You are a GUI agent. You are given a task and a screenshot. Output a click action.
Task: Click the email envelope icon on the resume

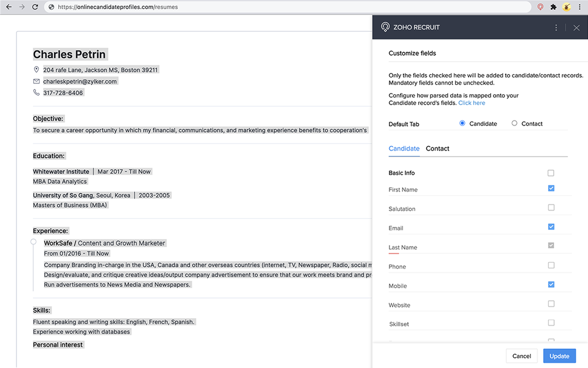(x=36, y=80)
